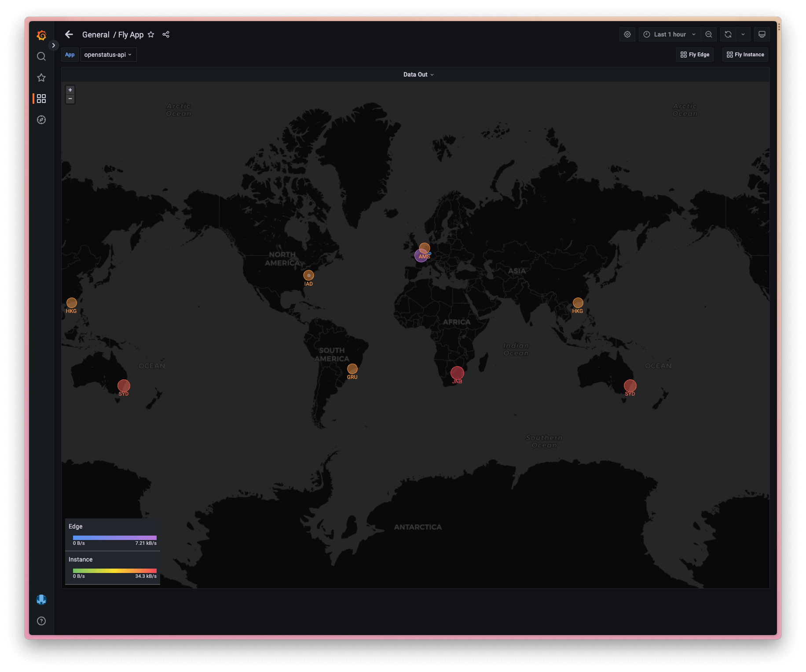806x672 pixels.
Task: Click the share dashboard icon
Action: click(x=166, y=34)
